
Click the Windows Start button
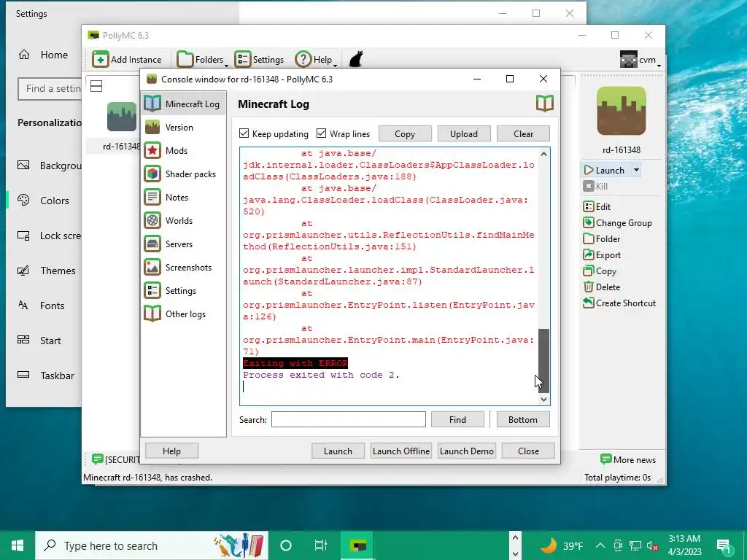tap(18, 545)
